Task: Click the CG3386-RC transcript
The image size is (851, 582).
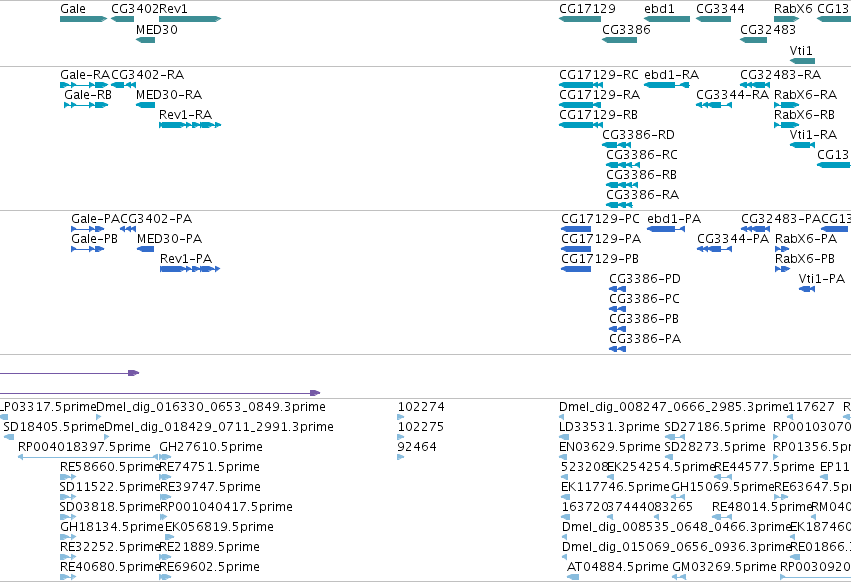Action: coord(623,165)
